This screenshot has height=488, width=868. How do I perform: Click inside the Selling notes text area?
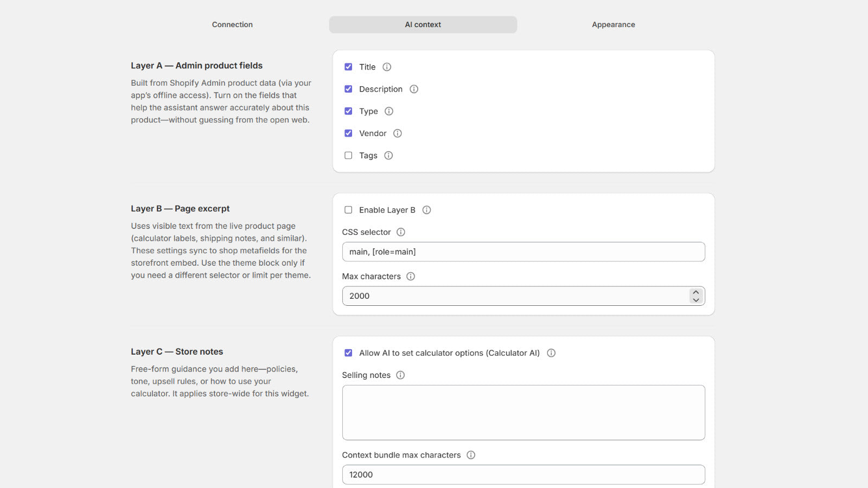click(523, 412)
